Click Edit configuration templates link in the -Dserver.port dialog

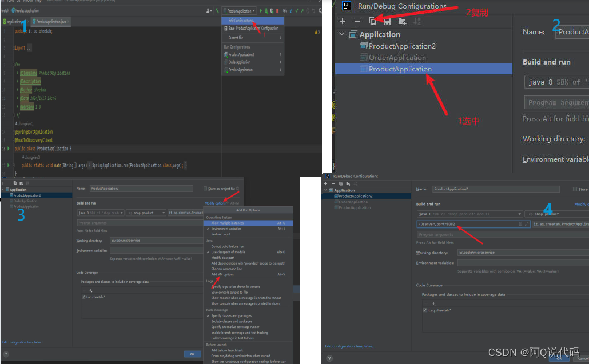tap(350, 346)
